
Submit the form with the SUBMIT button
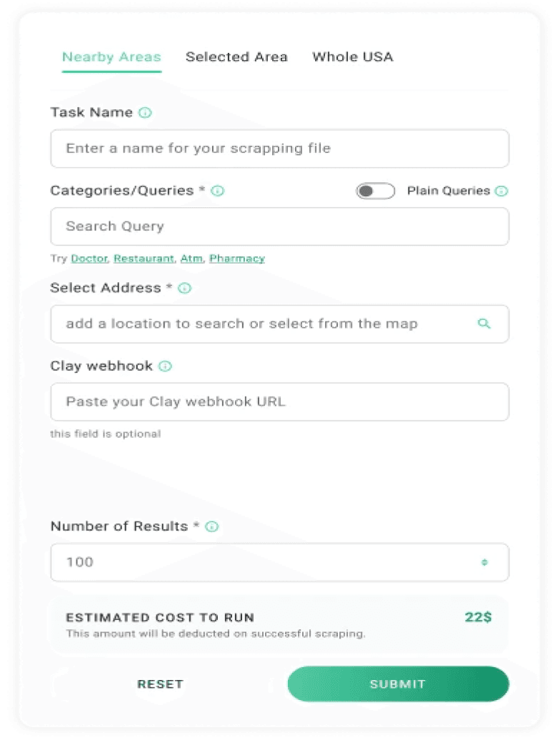398,684
